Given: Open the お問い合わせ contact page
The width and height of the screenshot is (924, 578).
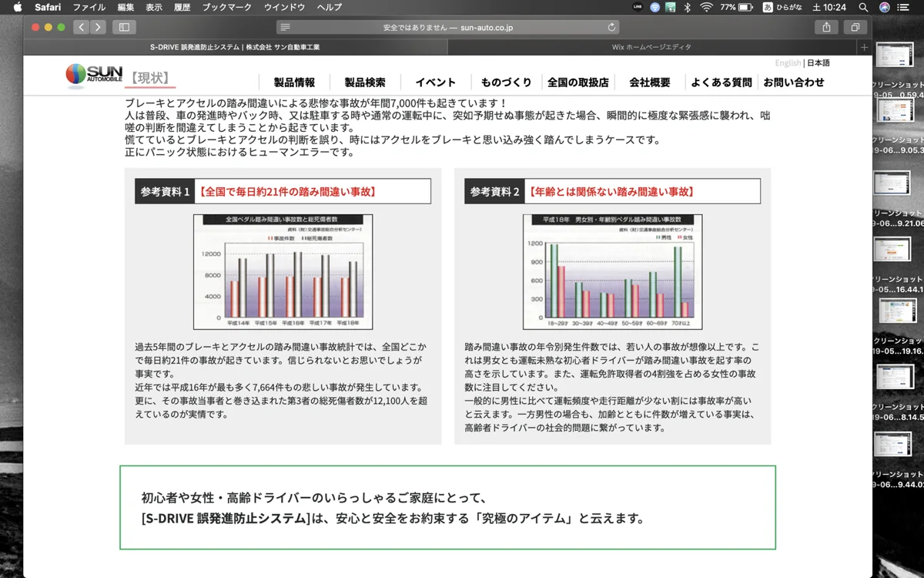Looking at the screenshot, I should [x=794, y=82].
